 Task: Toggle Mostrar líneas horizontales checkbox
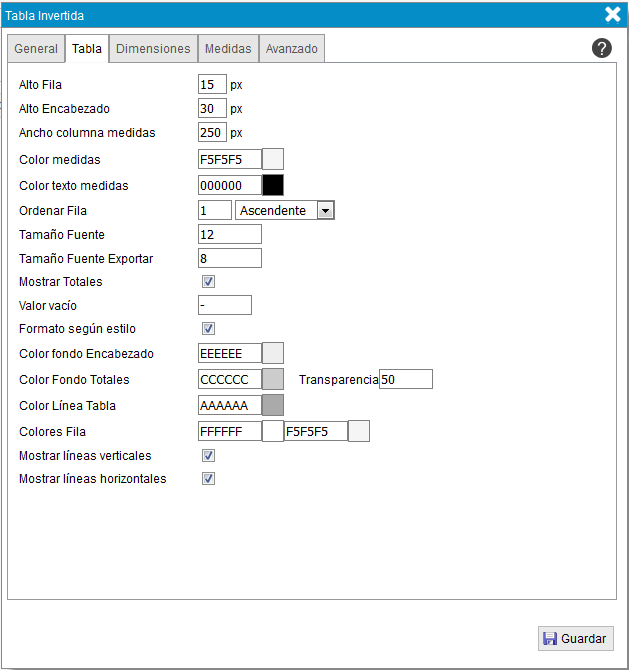(209, 479)
